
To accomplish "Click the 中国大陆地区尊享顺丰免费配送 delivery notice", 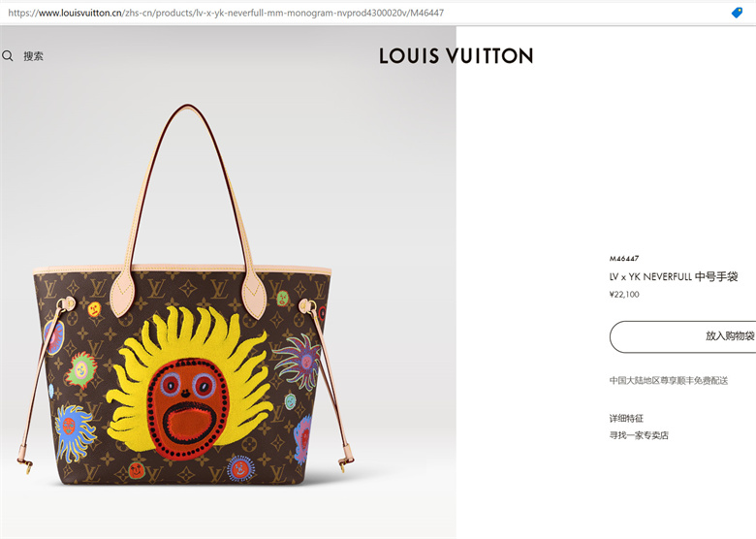I will [668, 381].
